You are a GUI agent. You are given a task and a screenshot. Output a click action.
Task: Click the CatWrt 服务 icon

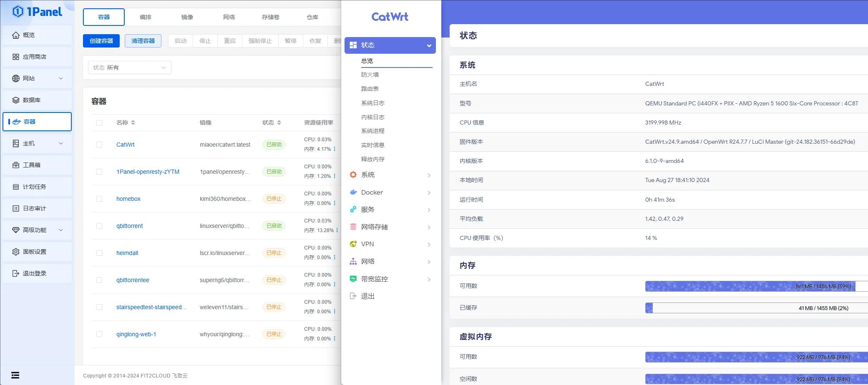(x=353, y=209)
